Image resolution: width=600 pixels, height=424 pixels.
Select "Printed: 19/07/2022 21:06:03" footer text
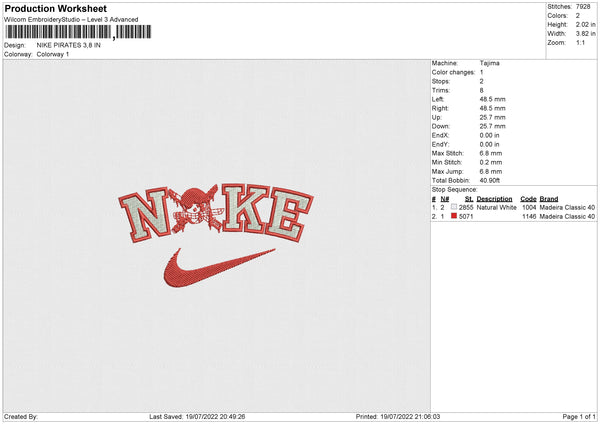click(x=398, y=417)
